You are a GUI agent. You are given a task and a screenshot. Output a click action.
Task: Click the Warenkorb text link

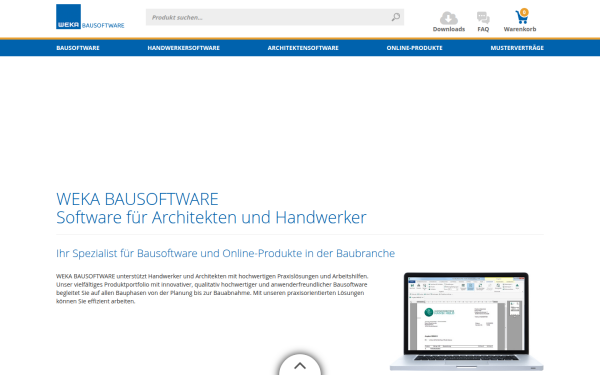point(520,29)
